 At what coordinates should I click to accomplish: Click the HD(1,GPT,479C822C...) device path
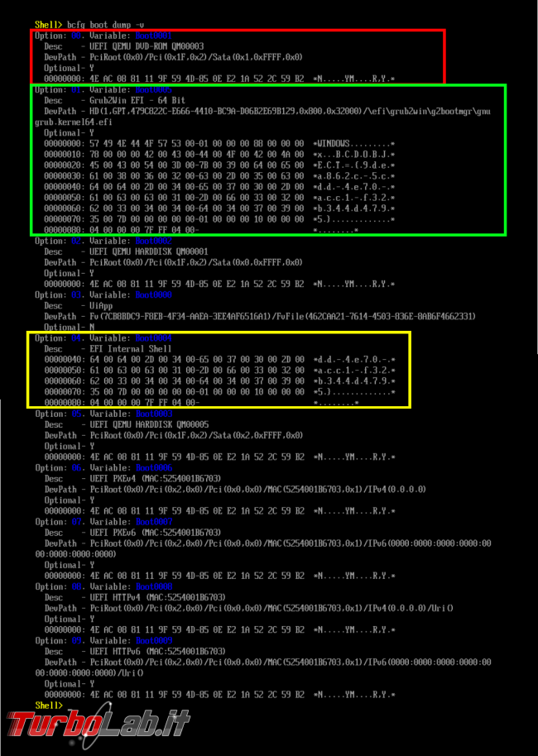(290, 112)
